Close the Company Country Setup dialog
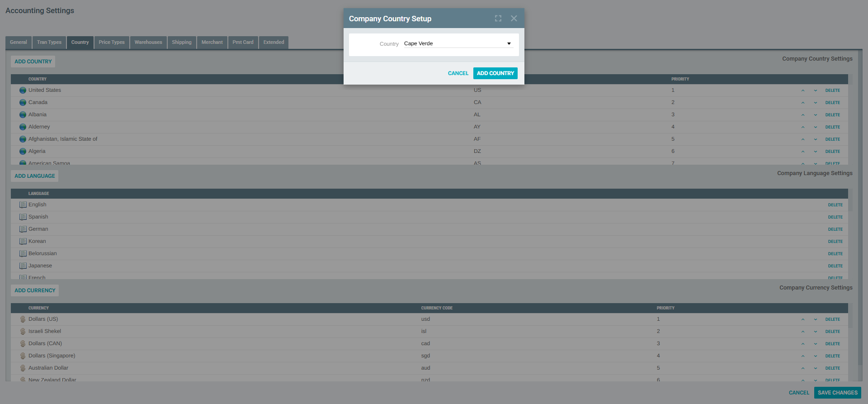This screenshot has width=868, height=404. 514,19
